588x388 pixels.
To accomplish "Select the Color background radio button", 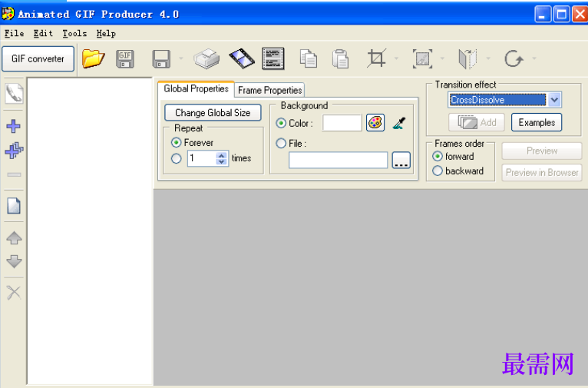I will 281,123.
